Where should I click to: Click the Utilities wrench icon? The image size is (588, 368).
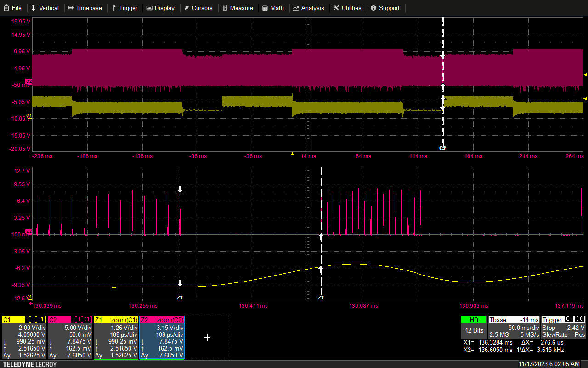click(x=337, y=8)
